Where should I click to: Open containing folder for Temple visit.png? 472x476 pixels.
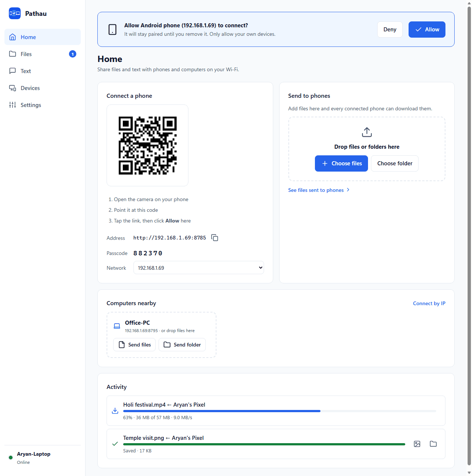click(433, 444)
